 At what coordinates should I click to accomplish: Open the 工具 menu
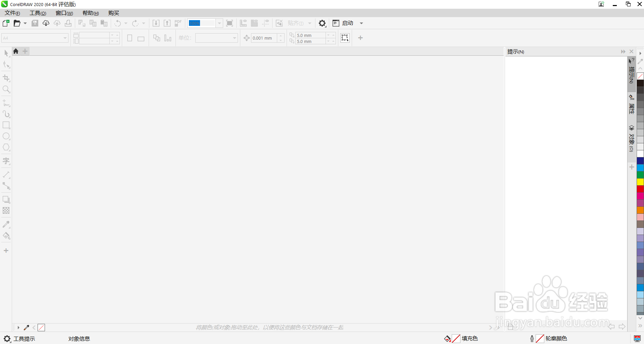coord(38,13)
